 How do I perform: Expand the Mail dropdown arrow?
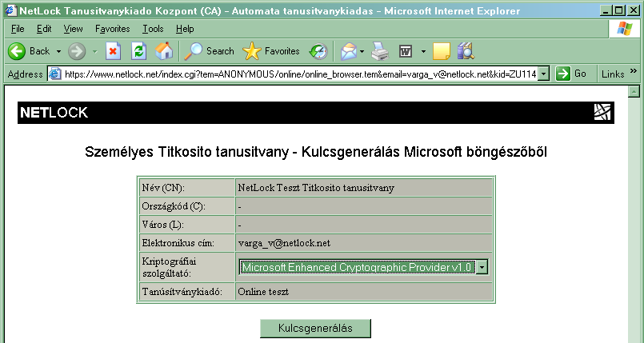362,52
